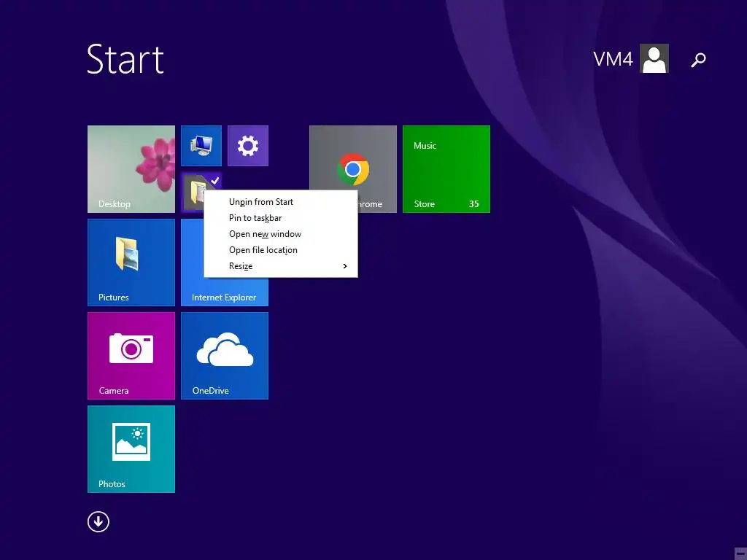Open the PC settings gear tile
The image size is (747, 560).
pos(248,146)
